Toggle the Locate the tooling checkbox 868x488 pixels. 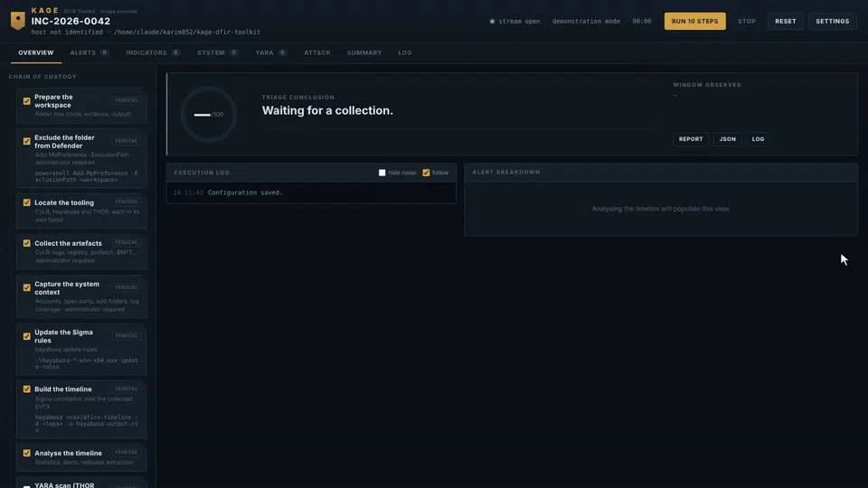[x=26, y=202]
